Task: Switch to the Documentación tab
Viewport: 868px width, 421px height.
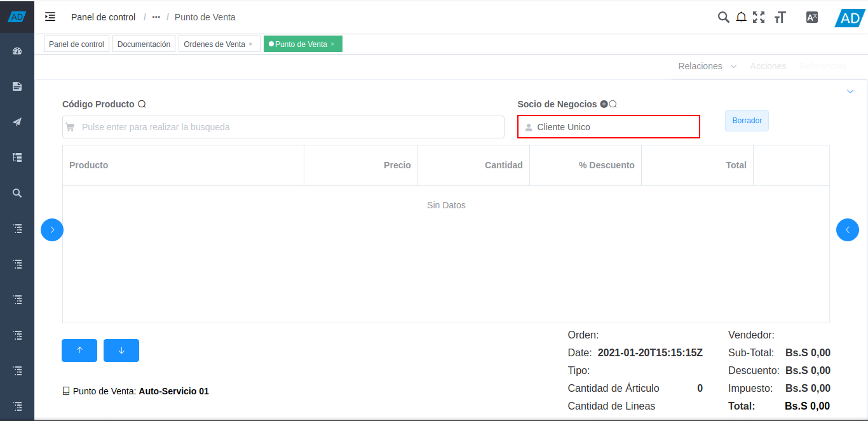Action: pyautogui.click(x=144, y=44)
